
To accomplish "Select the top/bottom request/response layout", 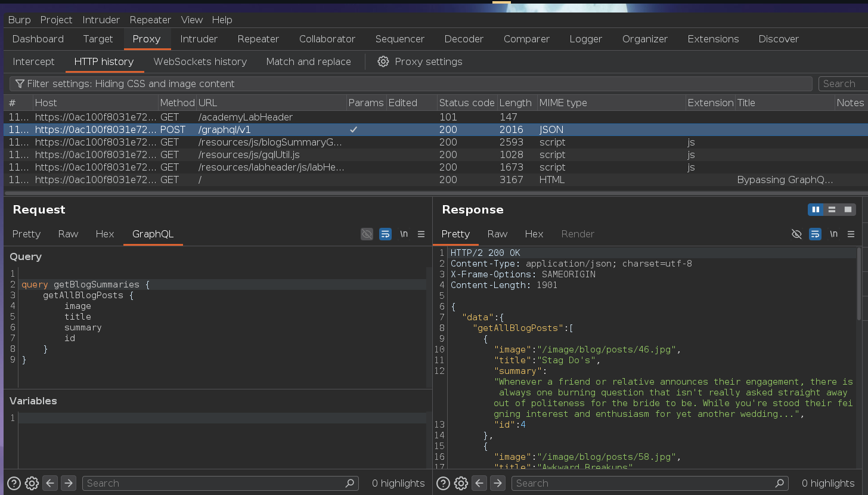I will [832, 209].
